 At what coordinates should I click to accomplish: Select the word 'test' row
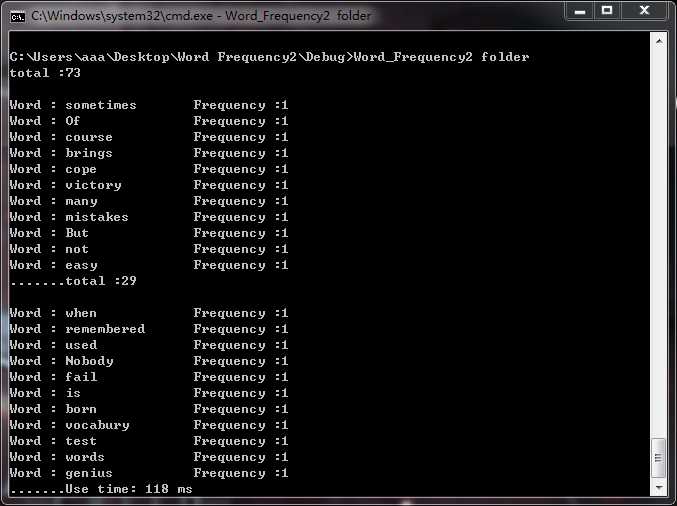point(149,441)
